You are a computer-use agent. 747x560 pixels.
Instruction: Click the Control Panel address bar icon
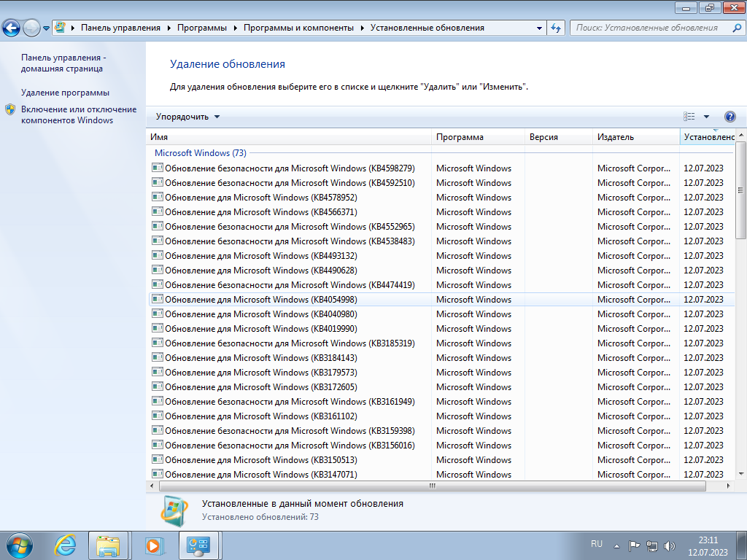(60, 27)
